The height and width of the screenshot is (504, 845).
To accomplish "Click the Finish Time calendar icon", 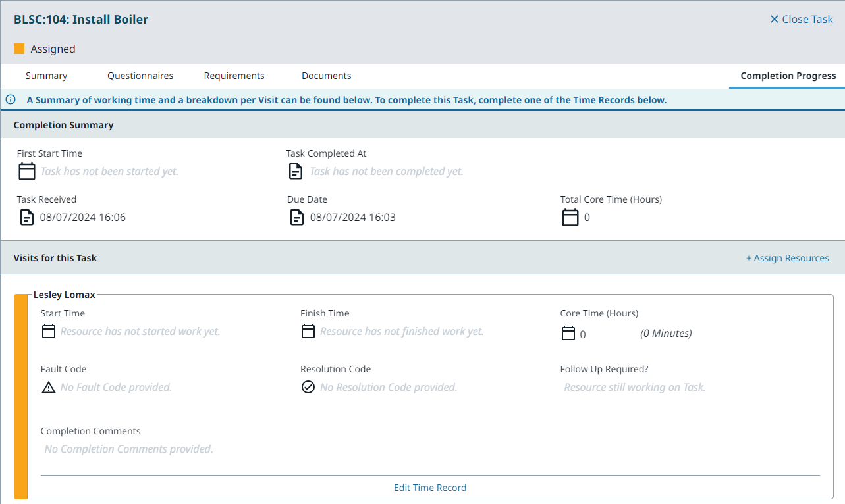I will tap(308, 332).
